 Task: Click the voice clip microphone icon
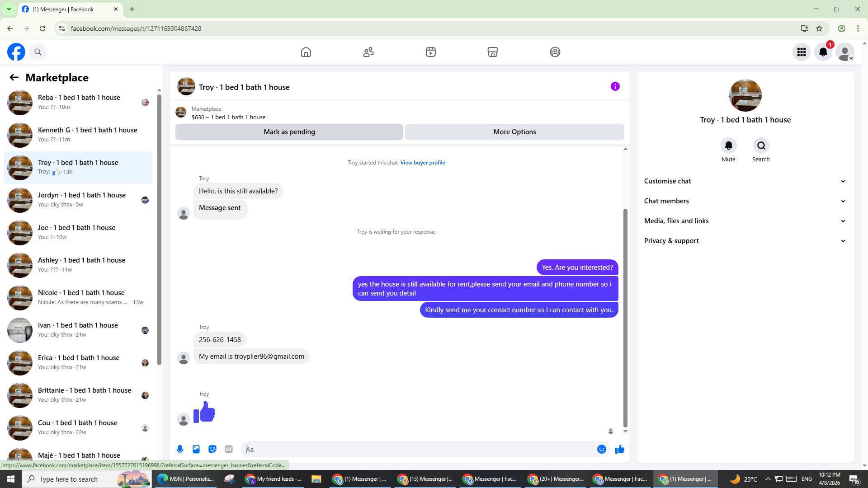point(180,449)
